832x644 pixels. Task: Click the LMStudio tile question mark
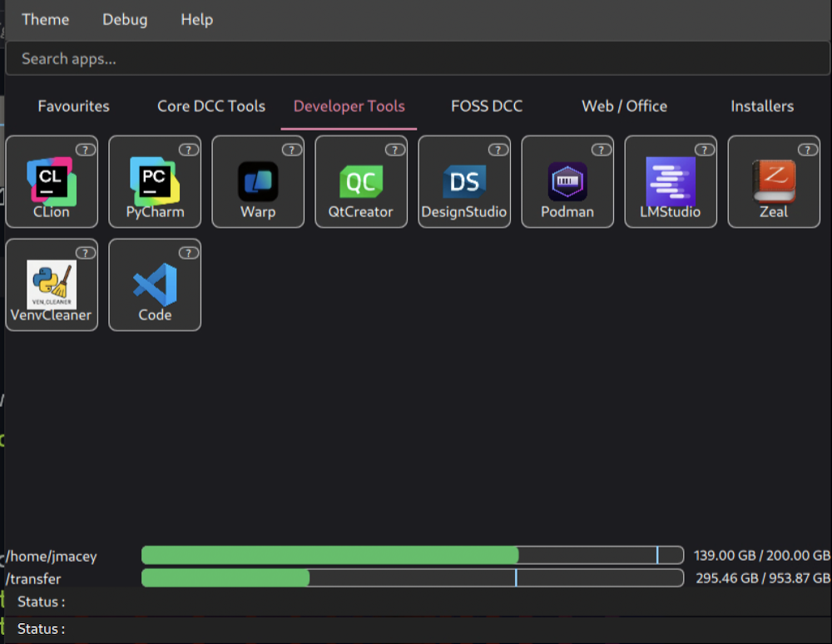tap(704, 150)
